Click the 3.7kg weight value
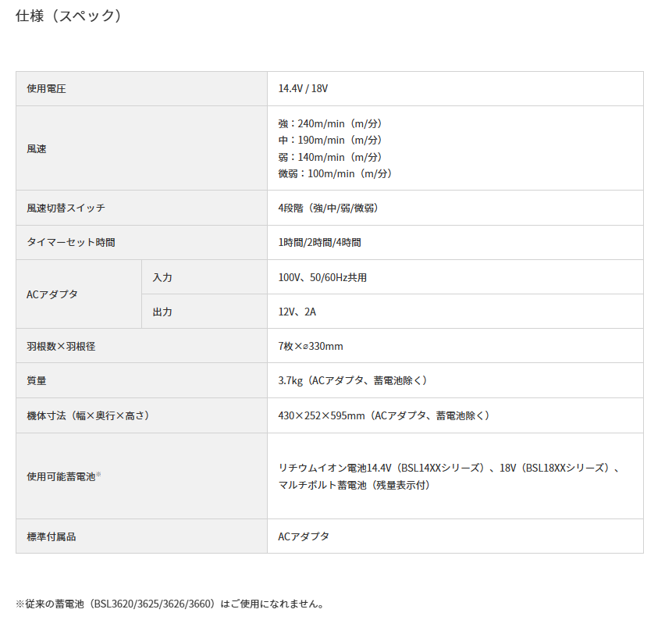 tap(352, 380)
